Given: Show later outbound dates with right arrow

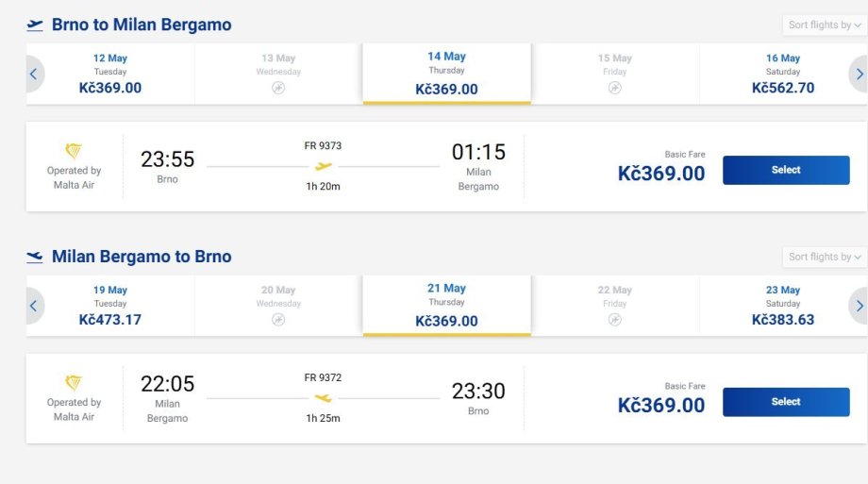Looking at the screenshot, I should tap(858, 74).
